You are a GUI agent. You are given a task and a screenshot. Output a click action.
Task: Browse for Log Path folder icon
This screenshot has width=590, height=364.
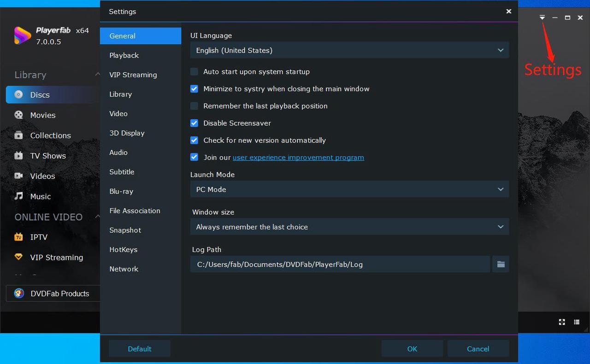(x=501, y=264)
